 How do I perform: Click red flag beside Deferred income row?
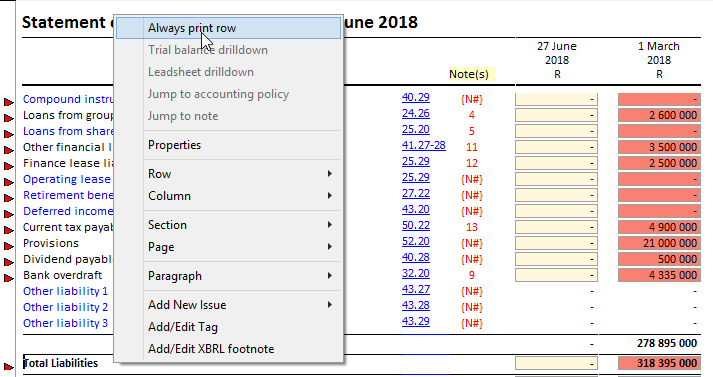coord(9,214)
